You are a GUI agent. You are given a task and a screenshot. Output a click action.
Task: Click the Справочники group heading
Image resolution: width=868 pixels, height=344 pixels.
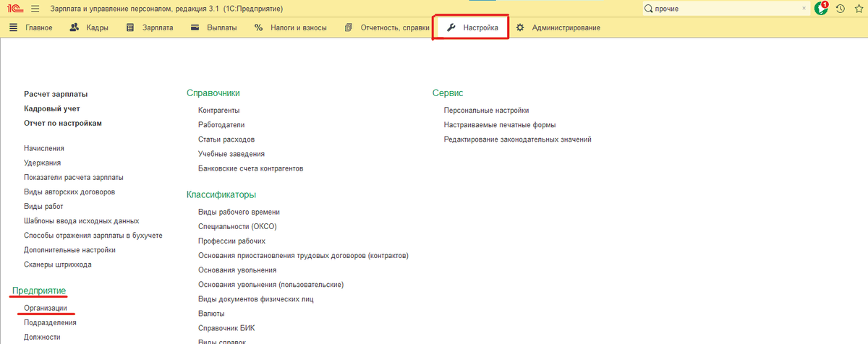click(213, 93)
